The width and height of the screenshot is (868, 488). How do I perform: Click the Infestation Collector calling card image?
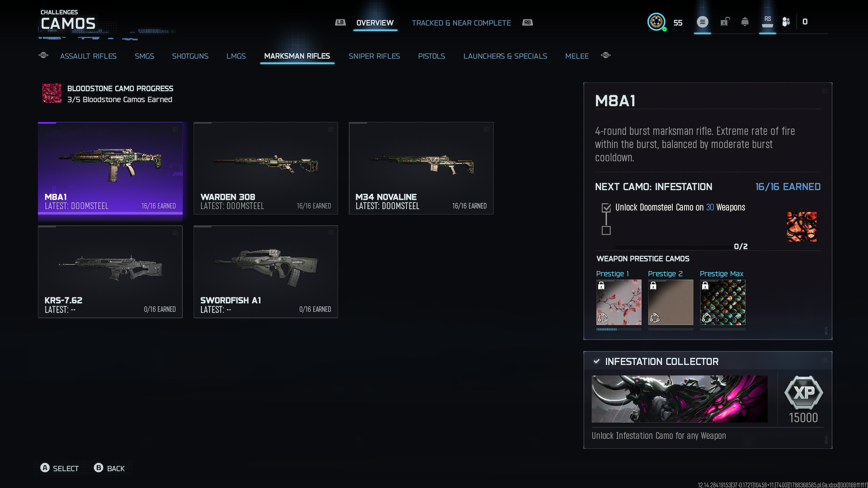(679, 399)
